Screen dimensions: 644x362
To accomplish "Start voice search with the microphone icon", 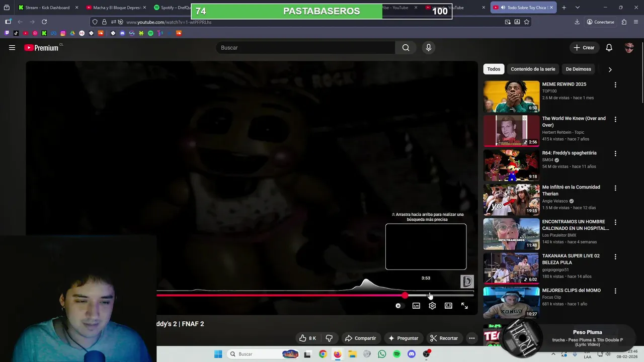I will click(428, 48).
